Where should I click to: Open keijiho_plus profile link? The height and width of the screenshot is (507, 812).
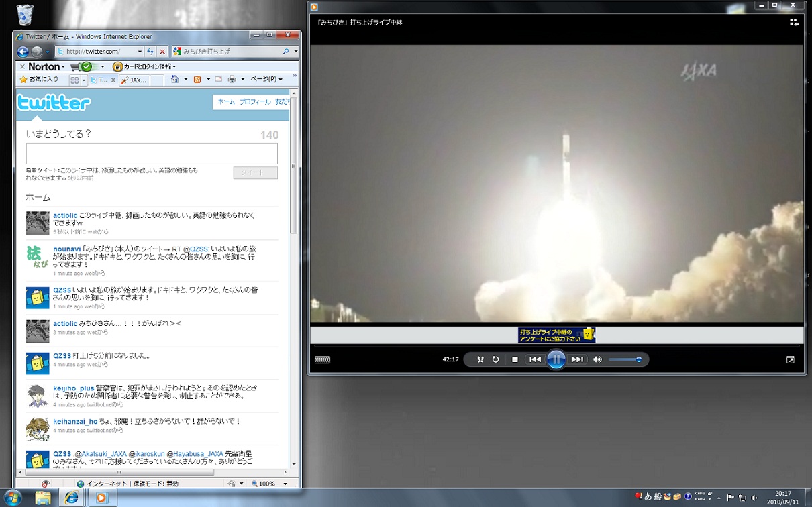coord(74,388)
